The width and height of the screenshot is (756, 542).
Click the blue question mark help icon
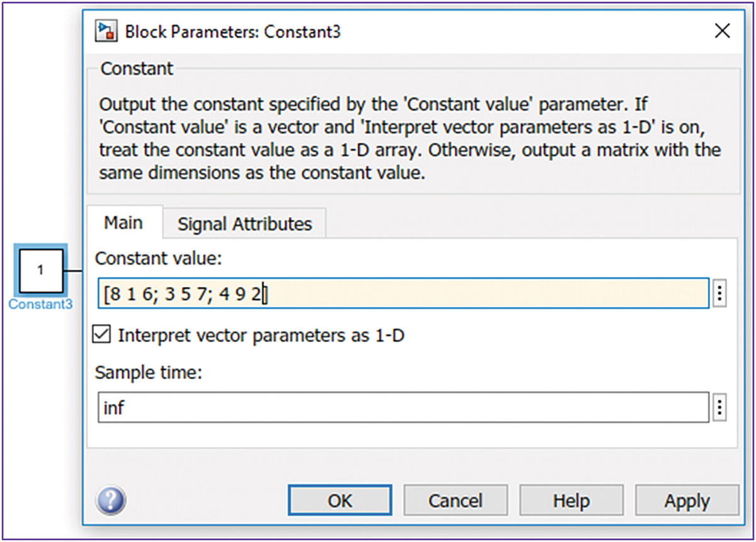[x=111, y=501]
